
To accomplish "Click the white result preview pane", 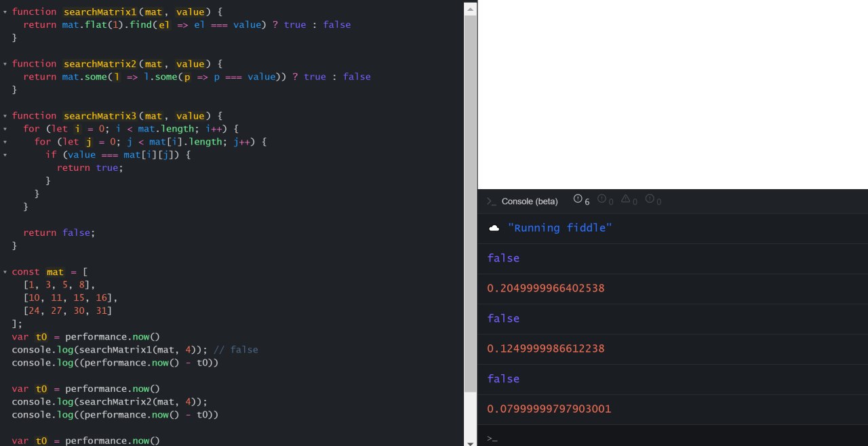I will tap(673, 94).
